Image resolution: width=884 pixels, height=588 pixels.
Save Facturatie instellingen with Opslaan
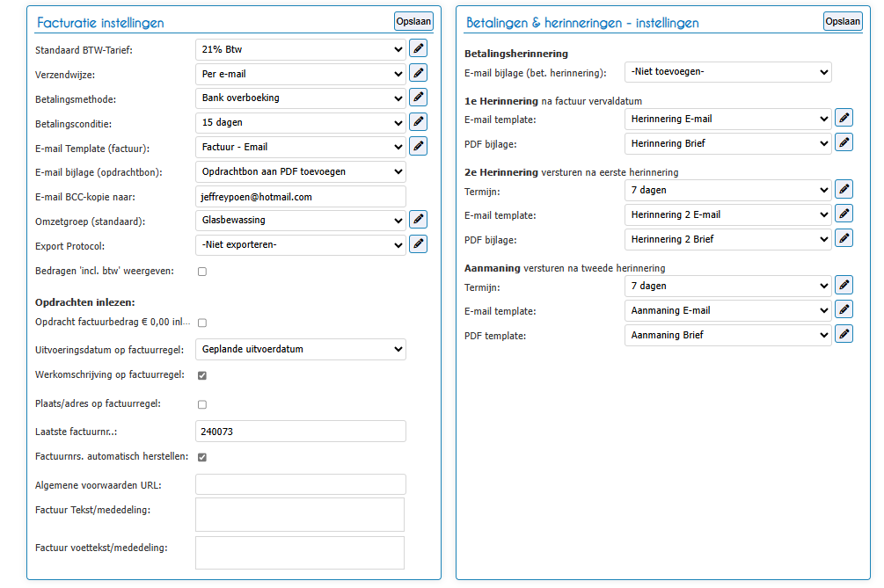pos(413,21)
